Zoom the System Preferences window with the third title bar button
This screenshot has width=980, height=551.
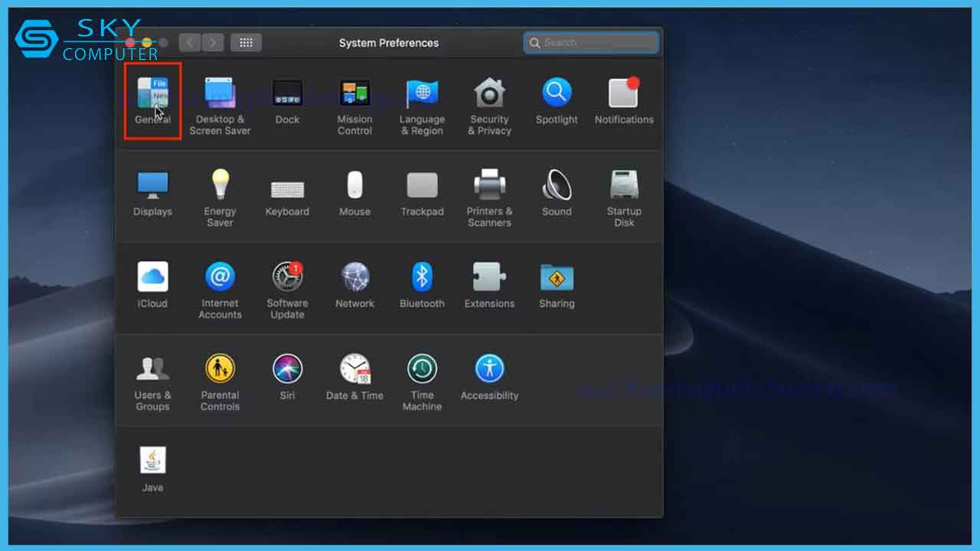click(163, 43)
